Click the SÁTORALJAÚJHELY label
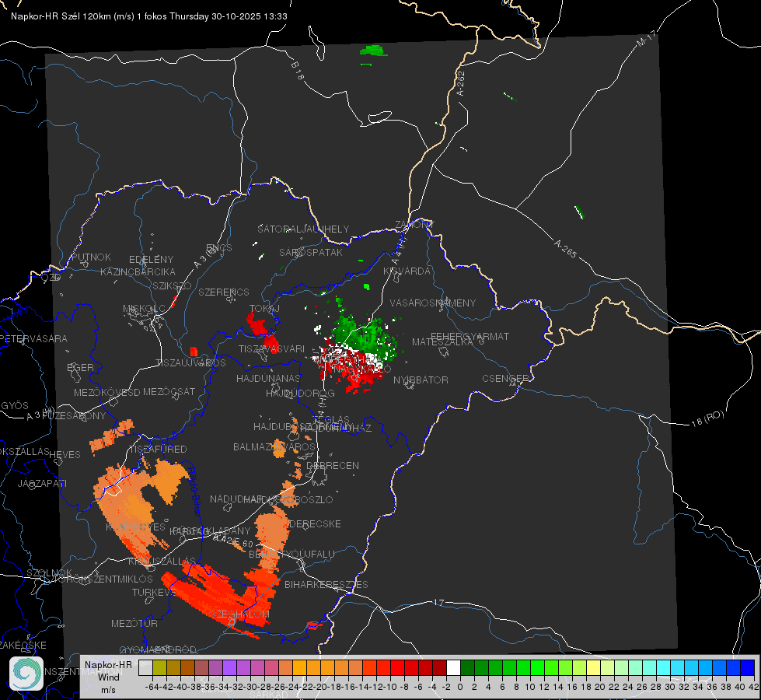This screenshot has height=700, width=761. (303, 229)
